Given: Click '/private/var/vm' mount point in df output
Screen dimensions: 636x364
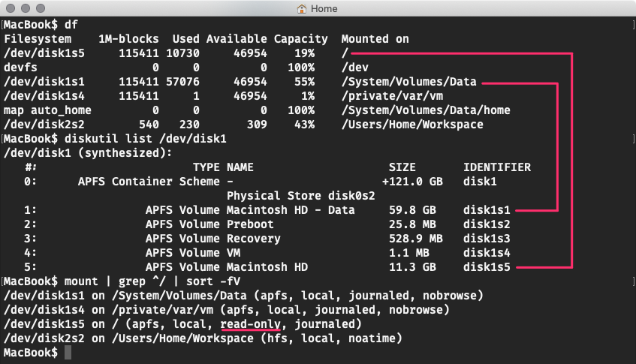Looking at the screenshot, I should [392, 96].
